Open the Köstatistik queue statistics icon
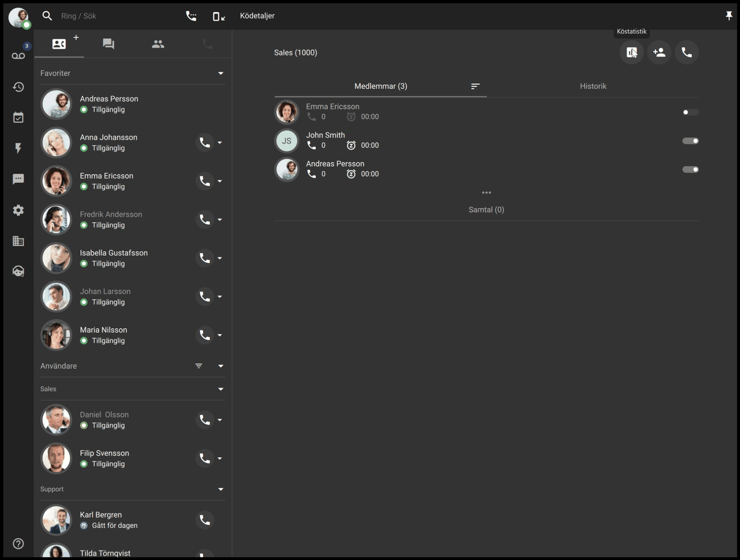Image resolution: width=740 pixels, height=560 pixels. click(631, 52)
